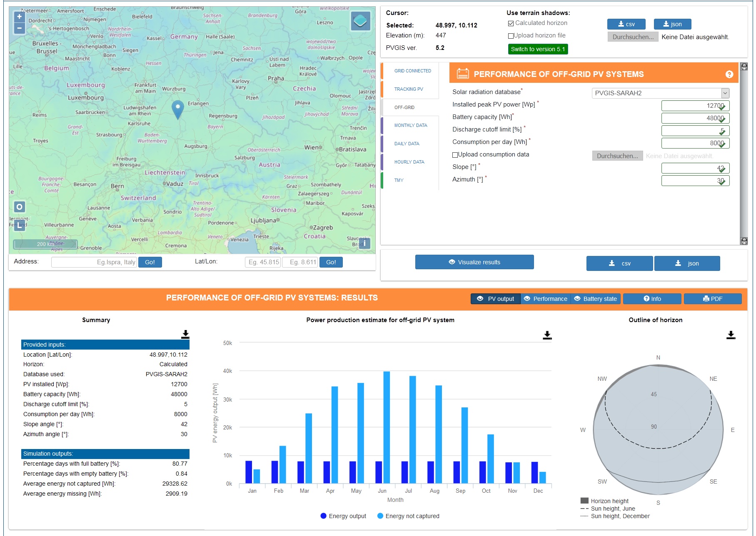Click the map info icon
756x536 pixels.
tap(364, 243)
